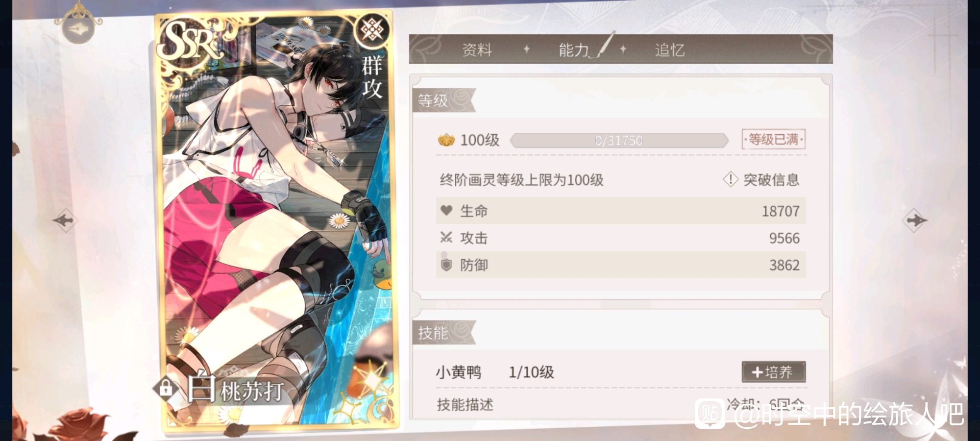Tap the lock icon beside the card name
The width and height of the screenshot is (980, 441).
166,389
